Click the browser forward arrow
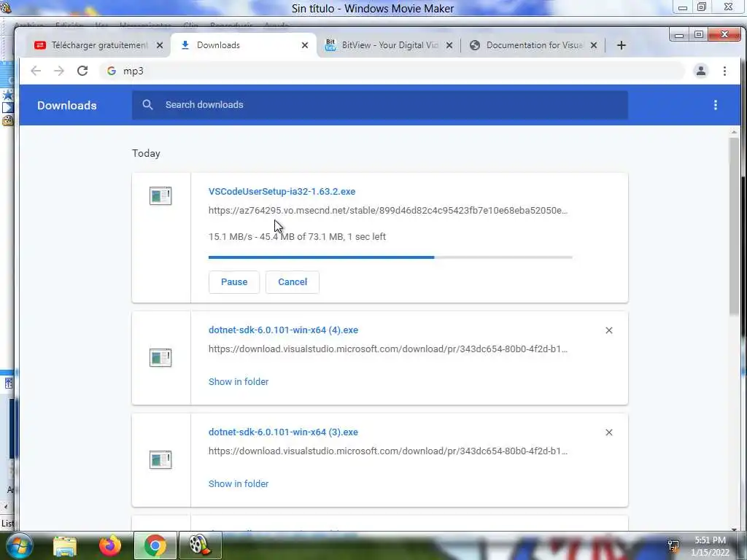The width and height of the screenshot is (747, 560). click(x=58, y=71)
